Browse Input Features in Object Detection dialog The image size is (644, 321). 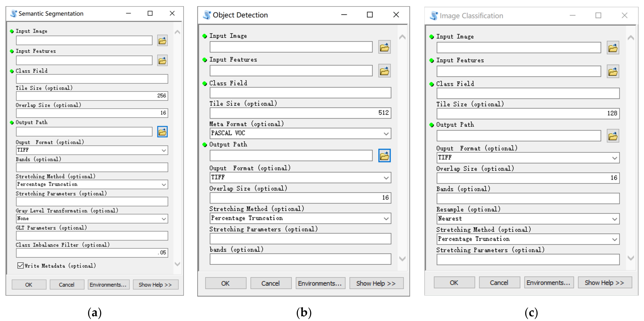coord(384,71)
